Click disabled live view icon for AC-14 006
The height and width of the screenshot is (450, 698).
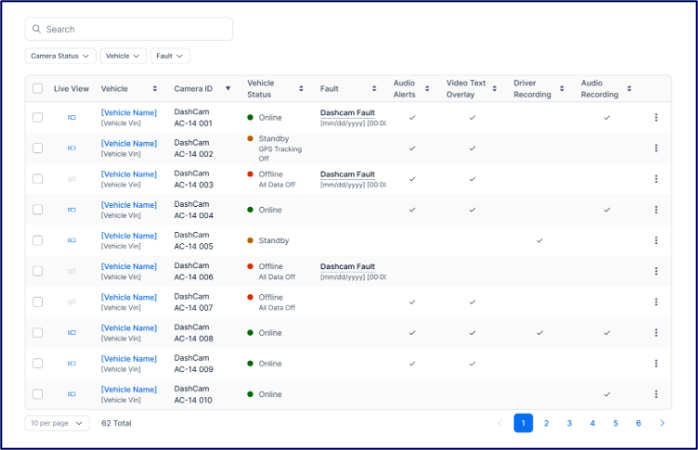[x=72, y=271]
